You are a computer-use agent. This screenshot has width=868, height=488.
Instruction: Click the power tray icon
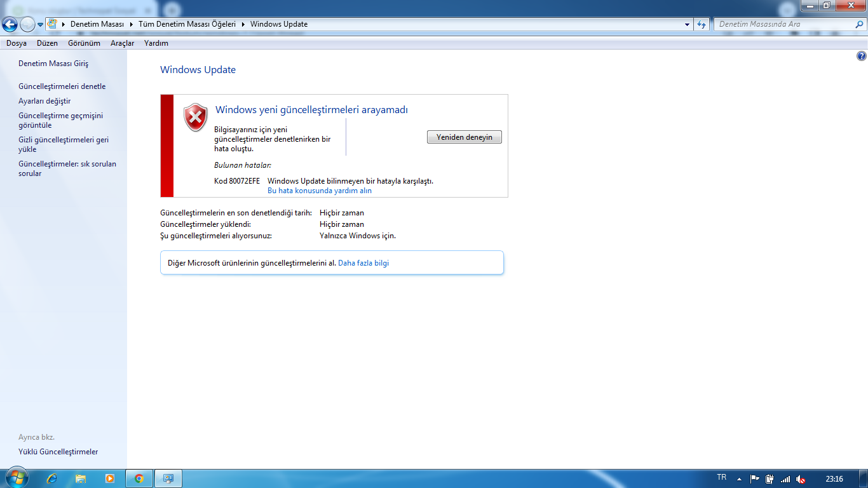[770, 479]
